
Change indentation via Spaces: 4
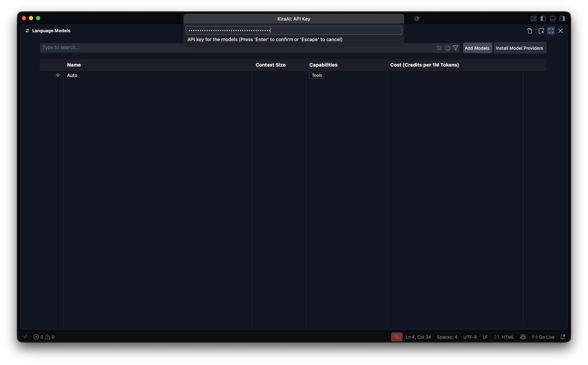click(447, 337)
